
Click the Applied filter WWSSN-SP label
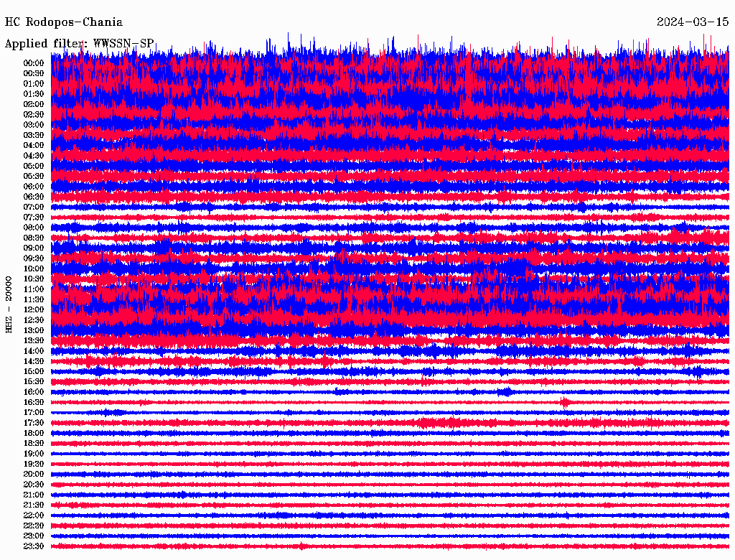80,44
